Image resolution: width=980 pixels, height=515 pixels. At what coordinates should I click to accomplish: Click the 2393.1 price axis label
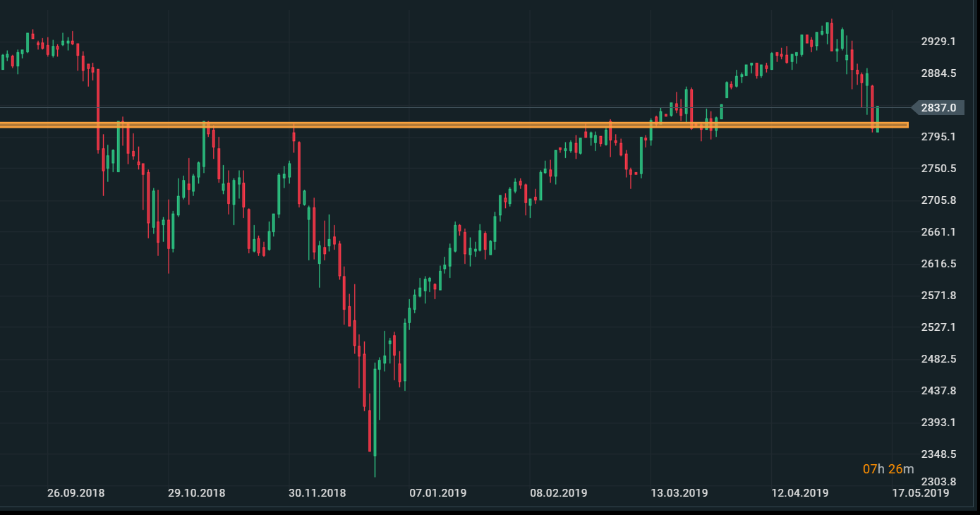pos(938,423)
